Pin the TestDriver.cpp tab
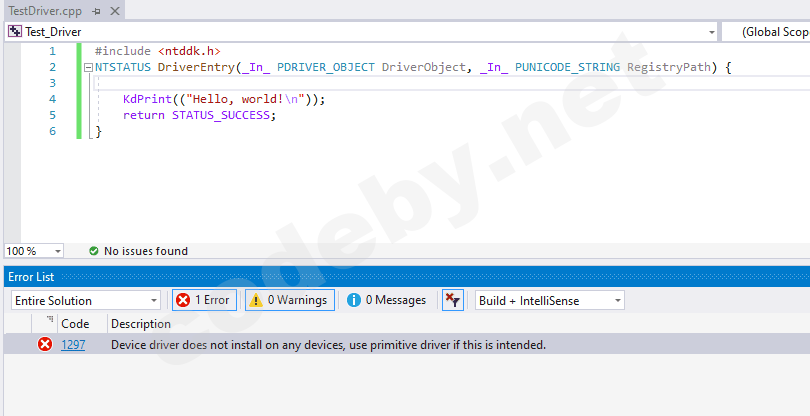This screenshot has height=416, width=810. 96,11
